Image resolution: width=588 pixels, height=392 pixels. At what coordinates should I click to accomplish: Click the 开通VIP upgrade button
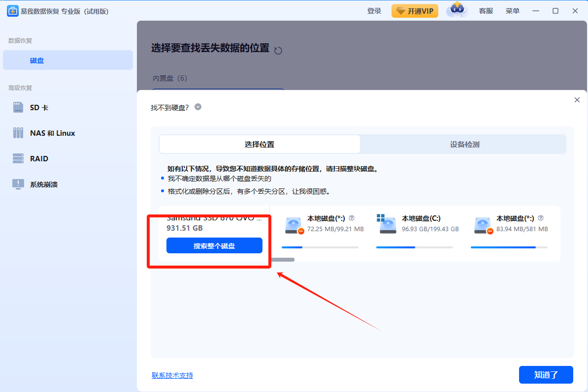[415, 11]
